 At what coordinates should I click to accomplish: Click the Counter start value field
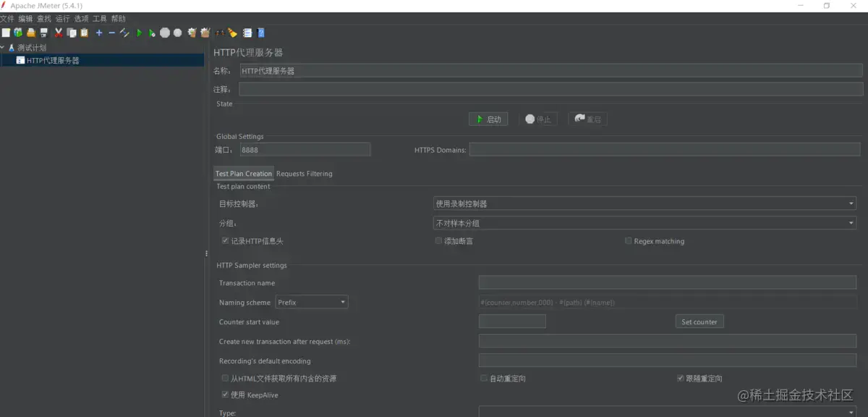pyautogui.click(x=512, y=321)
